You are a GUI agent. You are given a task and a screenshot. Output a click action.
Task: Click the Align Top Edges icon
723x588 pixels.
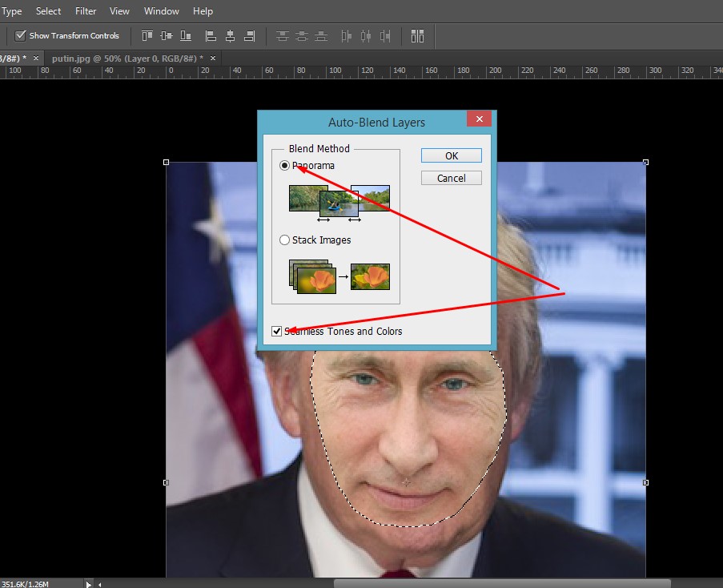(147, 35)
